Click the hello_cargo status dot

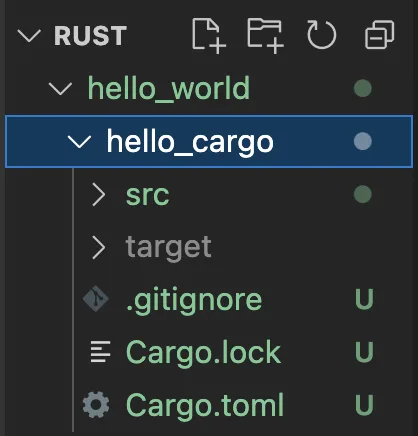[363, 141]
